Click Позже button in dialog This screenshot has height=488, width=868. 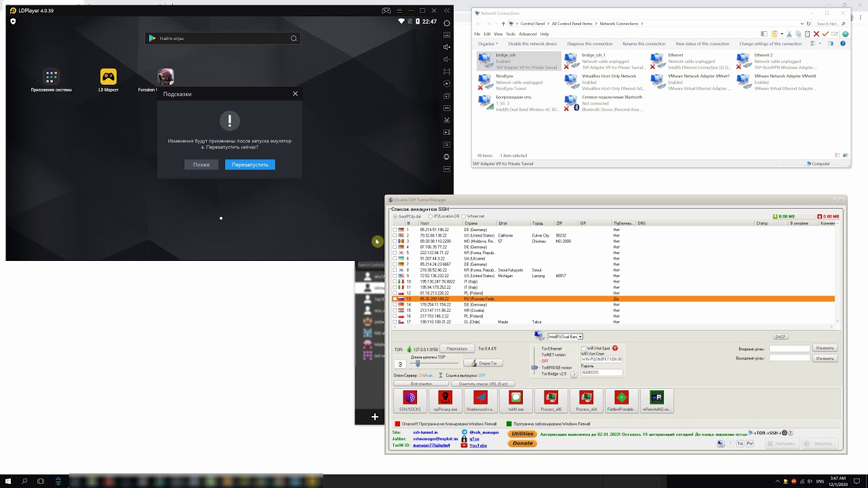(x=201, y=165)
